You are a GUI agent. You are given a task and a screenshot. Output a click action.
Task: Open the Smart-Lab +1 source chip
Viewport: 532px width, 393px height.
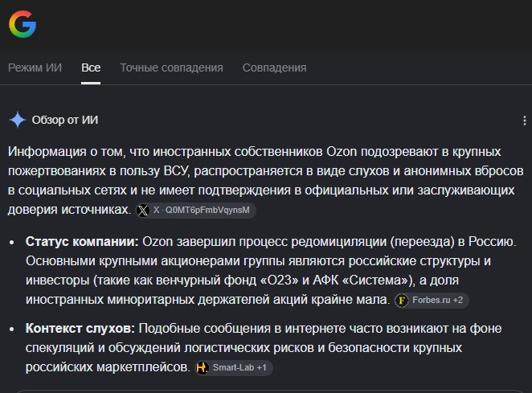point(234,367)
